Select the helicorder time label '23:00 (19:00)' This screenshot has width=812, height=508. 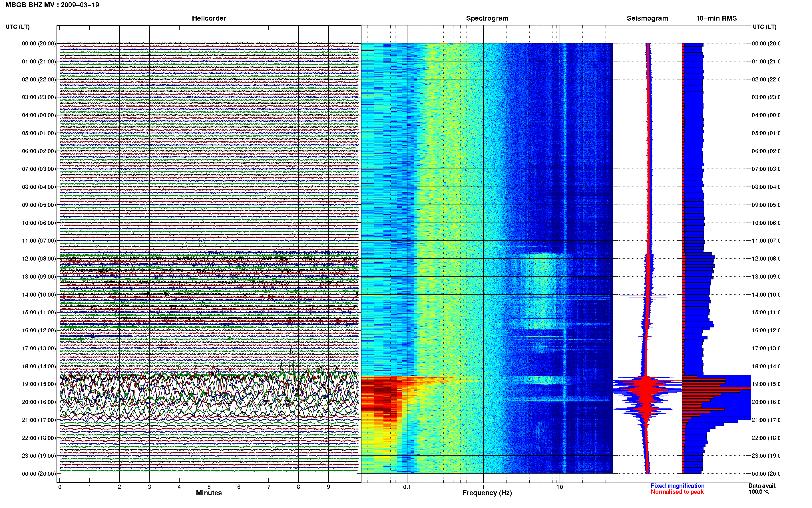pyautogui.click(x=39, y=456)
